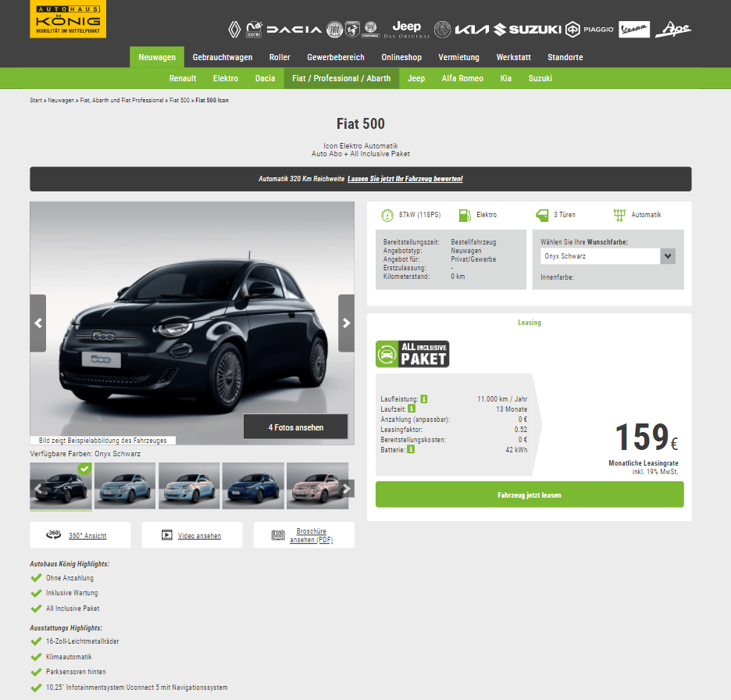Click the 3 Türen door icon
731x700 pixels.
(542, 215)
